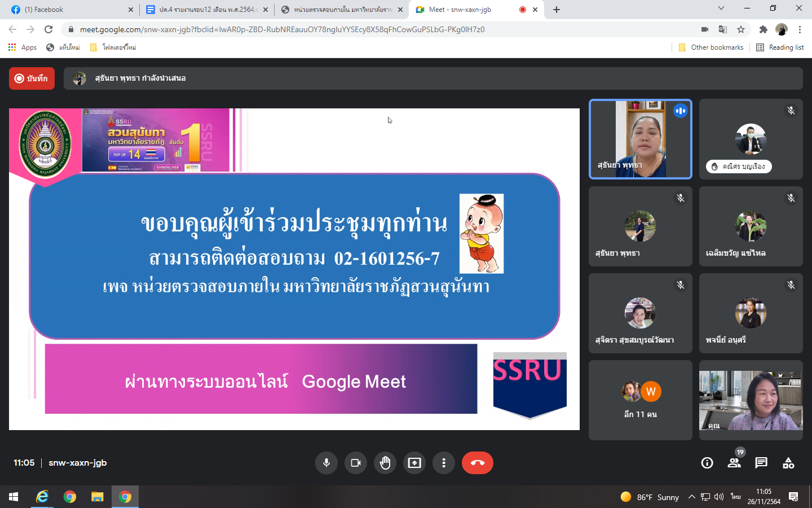
Task: Click the red leave call button
Action: pos(477,463)
